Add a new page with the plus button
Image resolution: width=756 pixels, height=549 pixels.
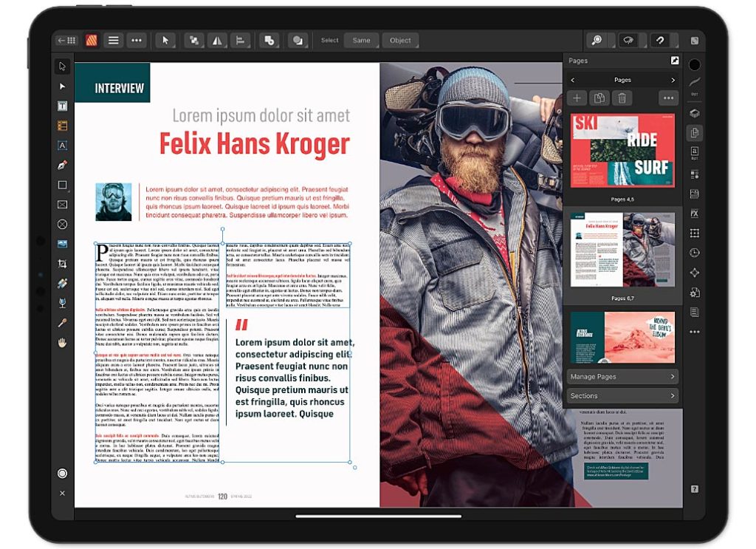tap(577, 97)
